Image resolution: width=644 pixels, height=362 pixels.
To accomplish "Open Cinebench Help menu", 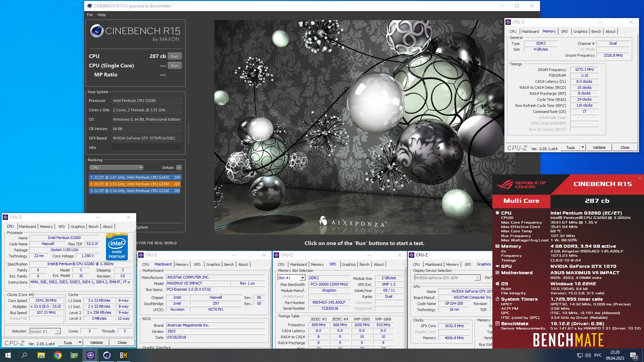I will pos(102,15).
